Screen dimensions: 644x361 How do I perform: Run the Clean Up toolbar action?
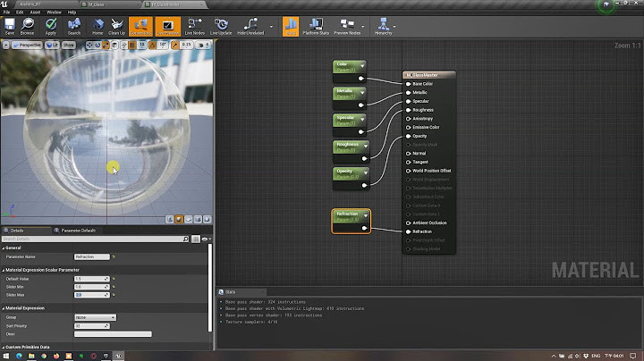(116, 27)
